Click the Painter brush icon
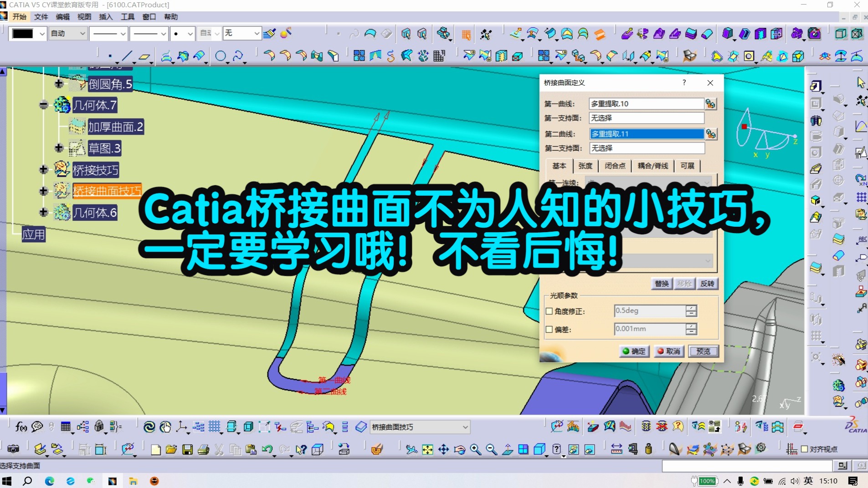This screenshot has height=488, width=868. point(269,33)
